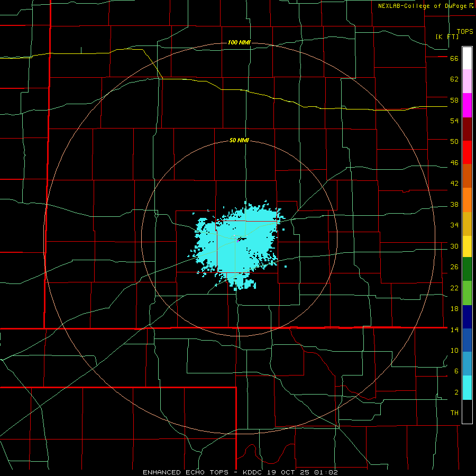Click the '46' legend scale value
Viewport: 476px width, 476px height.
point(454,163)
